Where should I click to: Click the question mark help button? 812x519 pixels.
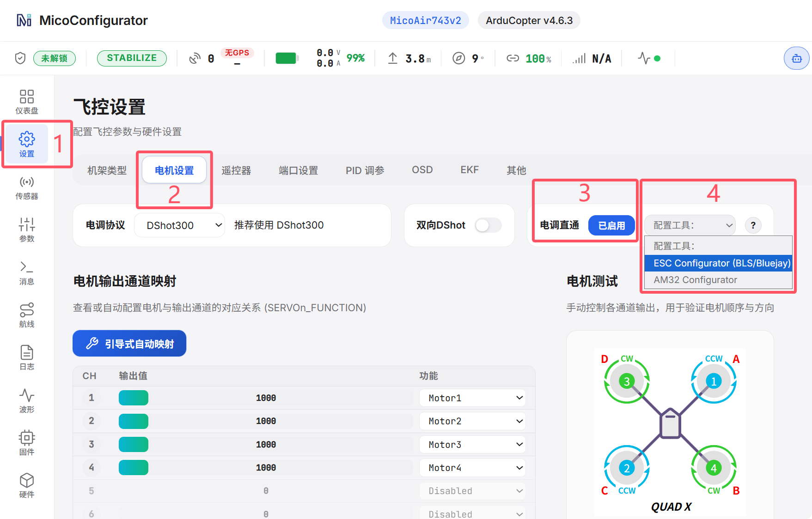click(753, 225)
